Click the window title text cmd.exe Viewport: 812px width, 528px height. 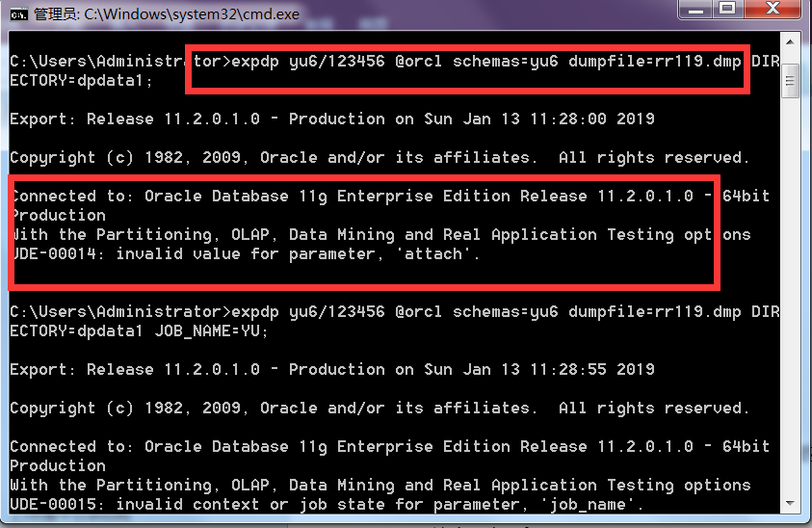[x=167, y=14]
